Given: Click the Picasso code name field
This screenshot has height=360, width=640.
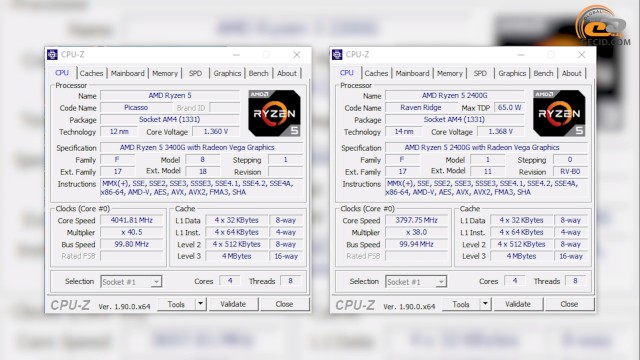Looking at the screenshot, I should [136, 108].
